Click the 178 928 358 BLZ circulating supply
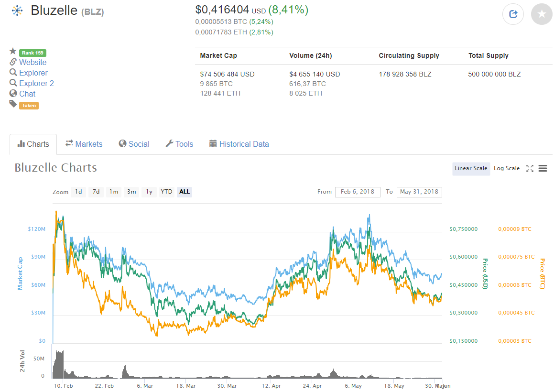 (x=405, y=74)
